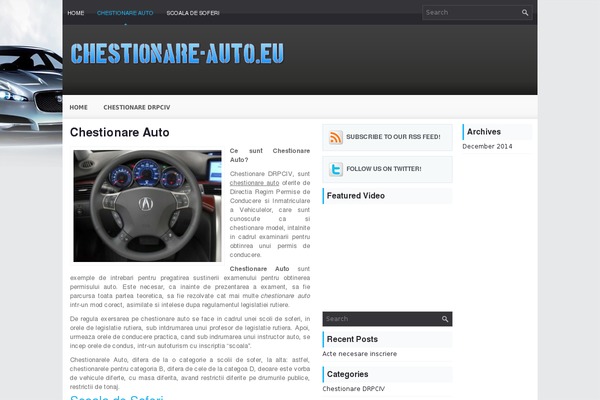This screenshot has width=600, height=400.
Task: Click the RSS feed orange icon
Action: [x=336, y=137]
